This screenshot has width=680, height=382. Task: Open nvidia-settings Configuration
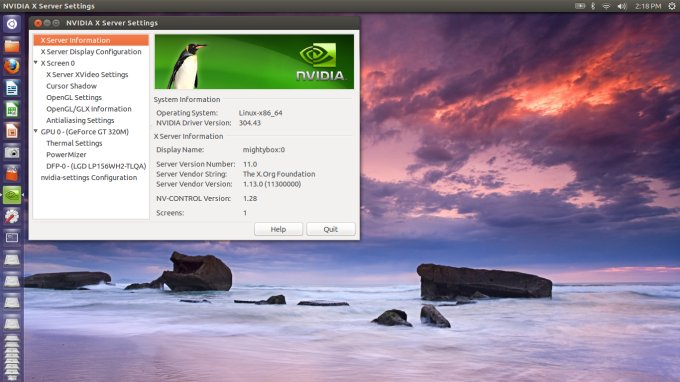pos(89,177)
